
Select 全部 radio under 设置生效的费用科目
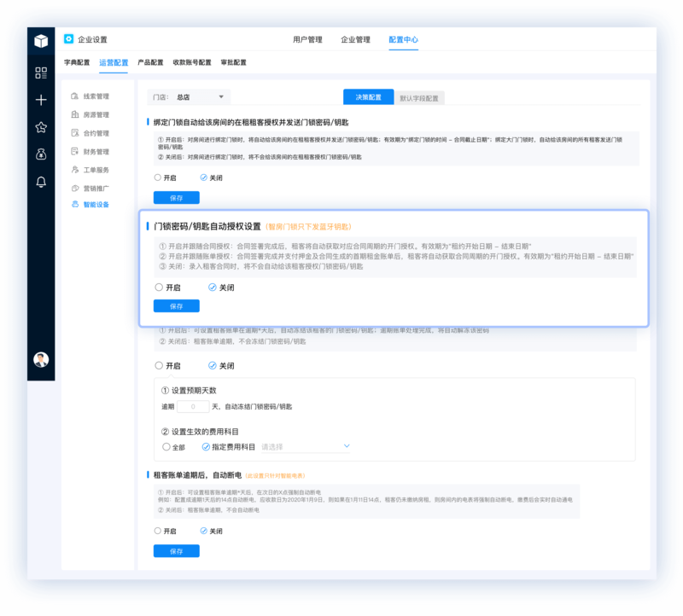coord(166,447)
